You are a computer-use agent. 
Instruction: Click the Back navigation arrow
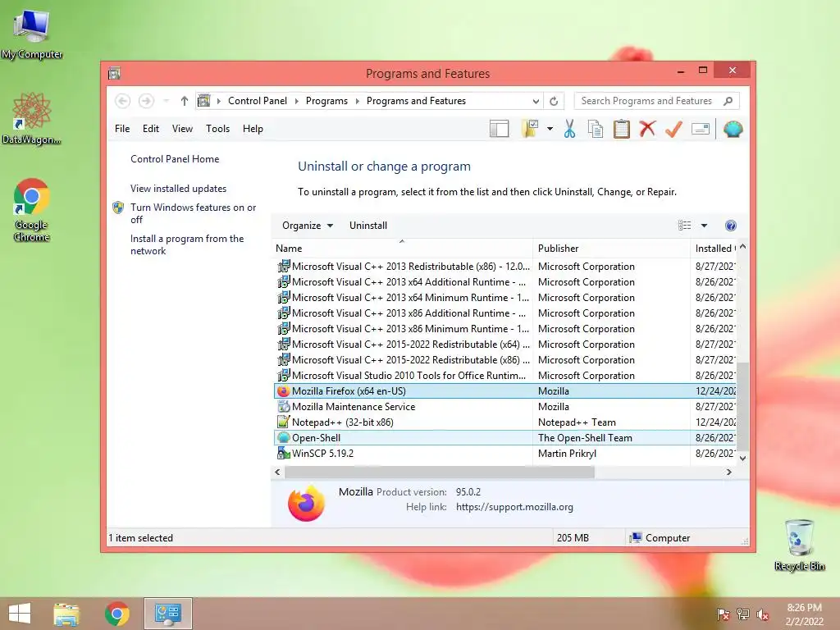click(x=123, y=101)
